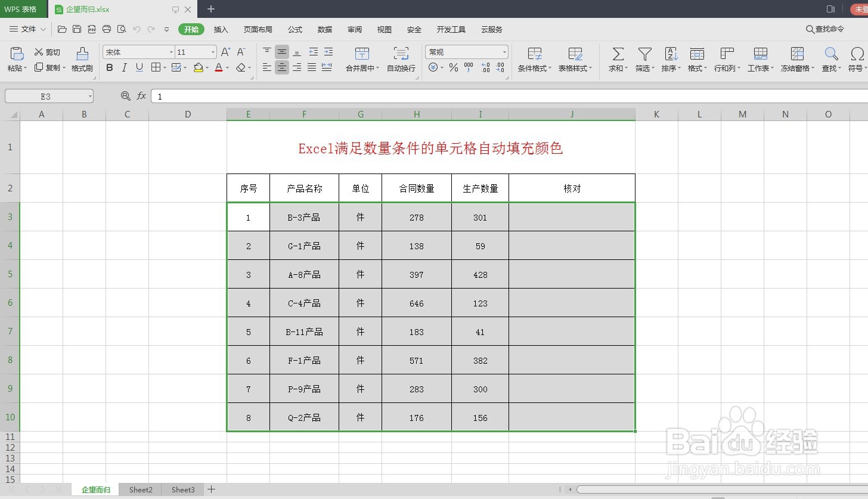Select column H header

[x=417, y=114]
